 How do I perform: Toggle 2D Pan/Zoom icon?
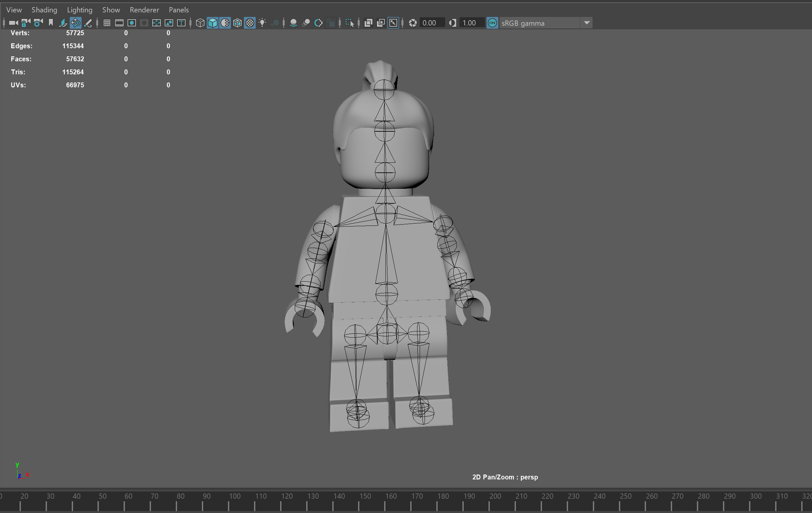[76, 23]
